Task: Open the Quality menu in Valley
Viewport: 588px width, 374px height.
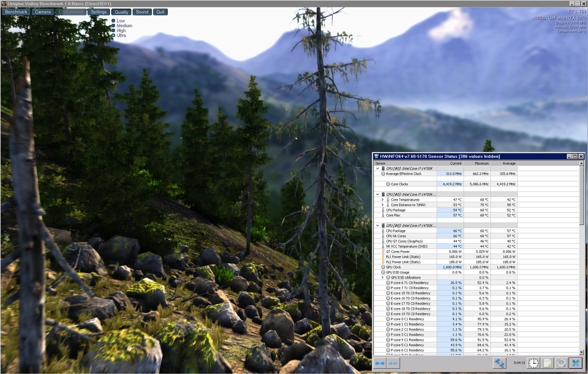Action: point(121,12)
